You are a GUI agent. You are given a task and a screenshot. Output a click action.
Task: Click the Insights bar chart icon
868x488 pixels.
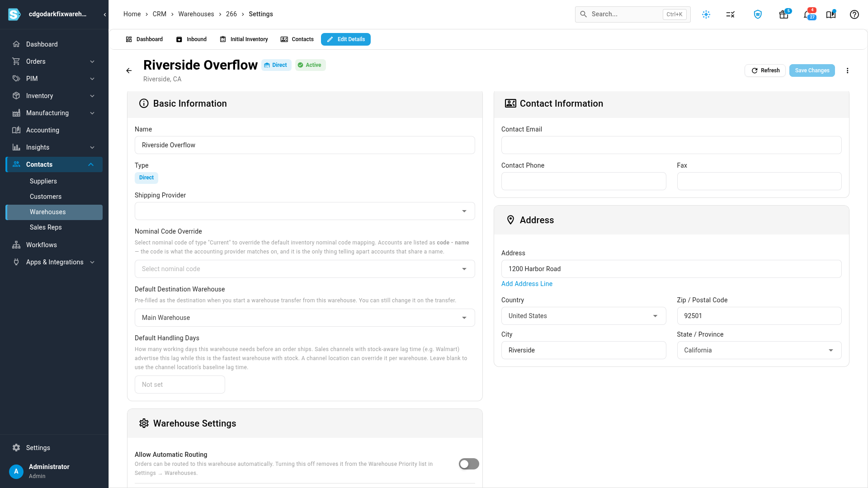click(x=16, y=147)
